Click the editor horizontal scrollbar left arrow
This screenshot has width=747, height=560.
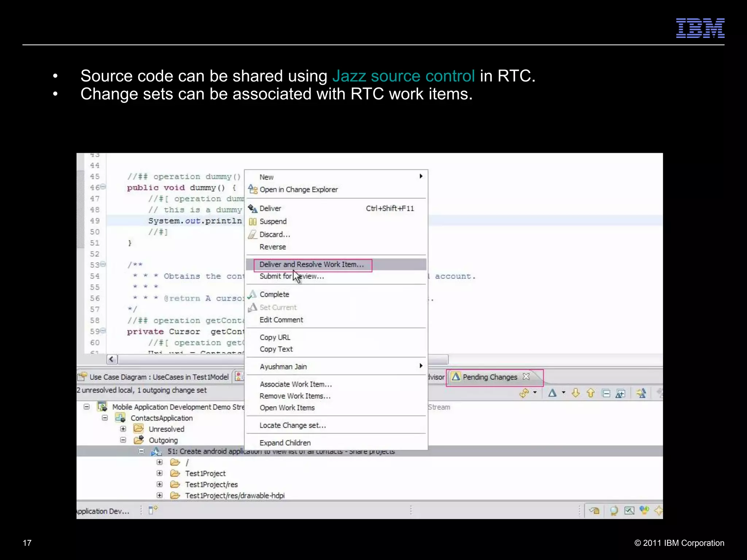(112, 359)
